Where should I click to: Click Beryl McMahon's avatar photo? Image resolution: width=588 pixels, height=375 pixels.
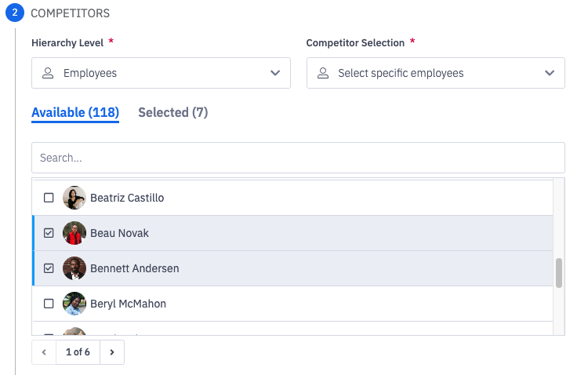74,304
